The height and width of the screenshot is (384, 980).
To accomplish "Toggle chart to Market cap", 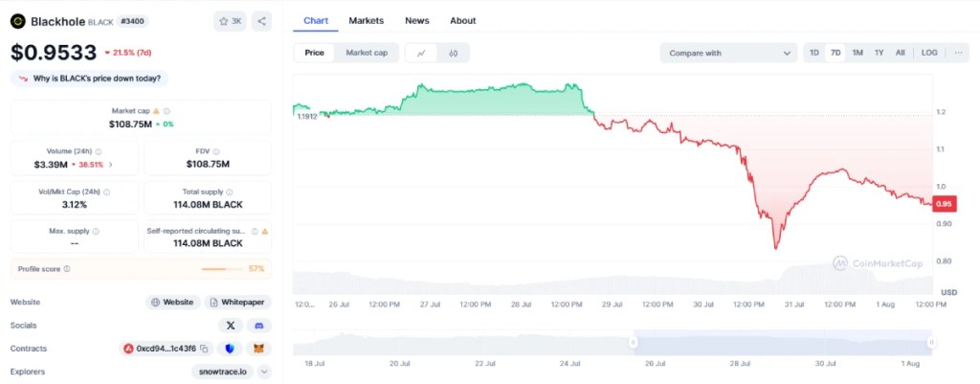I will [x=367, y=54].
